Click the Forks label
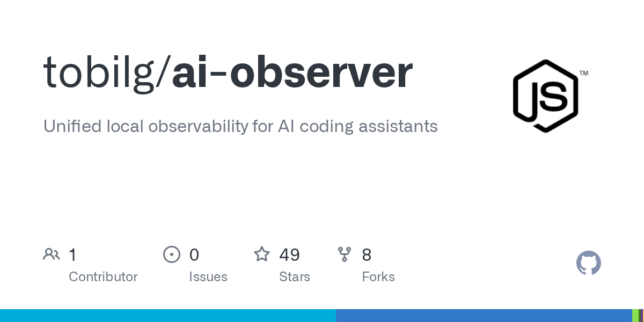The image size is (644, 322). pyautogui.click(x=378, y=277)
